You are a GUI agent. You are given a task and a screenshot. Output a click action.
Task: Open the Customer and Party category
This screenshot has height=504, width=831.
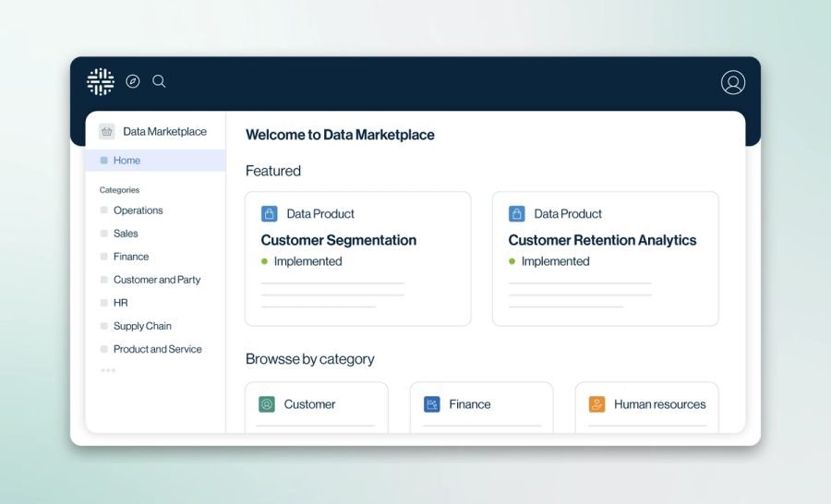tap(157, 280)
